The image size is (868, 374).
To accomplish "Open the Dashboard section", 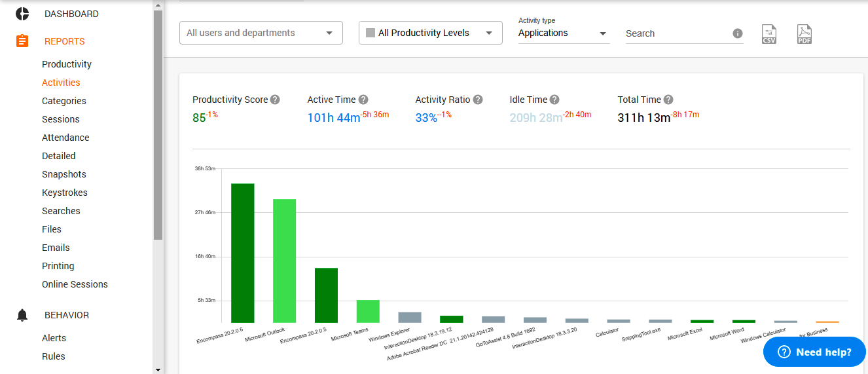I will point(71,14).
